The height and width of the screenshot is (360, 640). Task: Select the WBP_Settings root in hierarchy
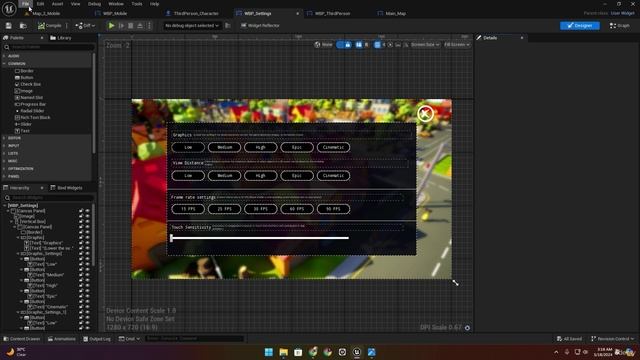point(23,206)
